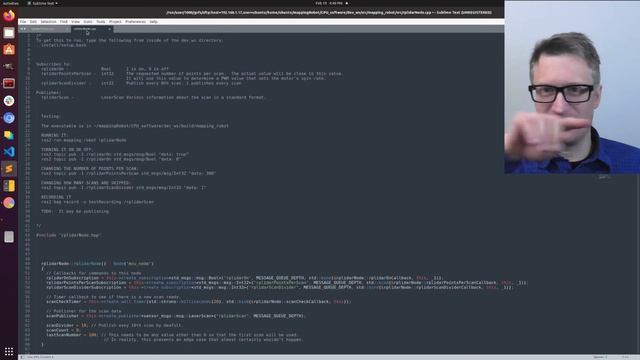Change the C++ syntax selector in status bar
This screenshot has width=640, height=360.
tap(625, 357)
